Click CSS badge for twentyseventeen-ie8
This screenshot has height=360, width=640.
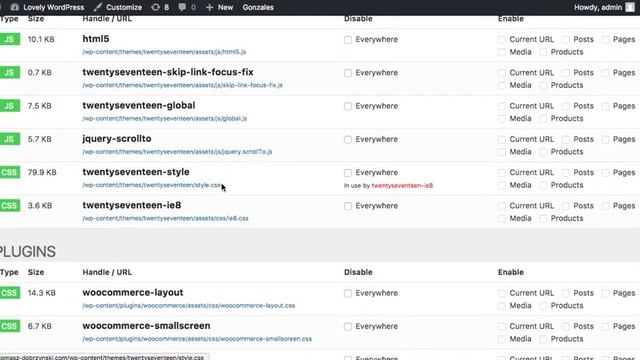tap(9, 206)
